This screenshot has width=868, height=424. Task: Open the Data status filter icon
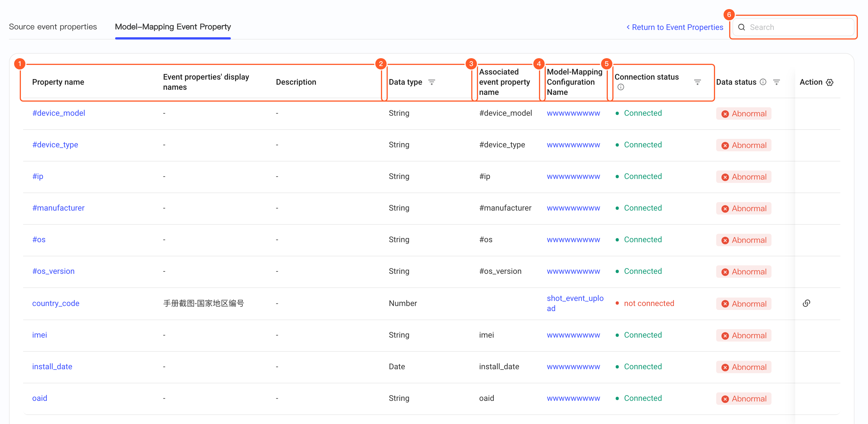pos(776,82)
